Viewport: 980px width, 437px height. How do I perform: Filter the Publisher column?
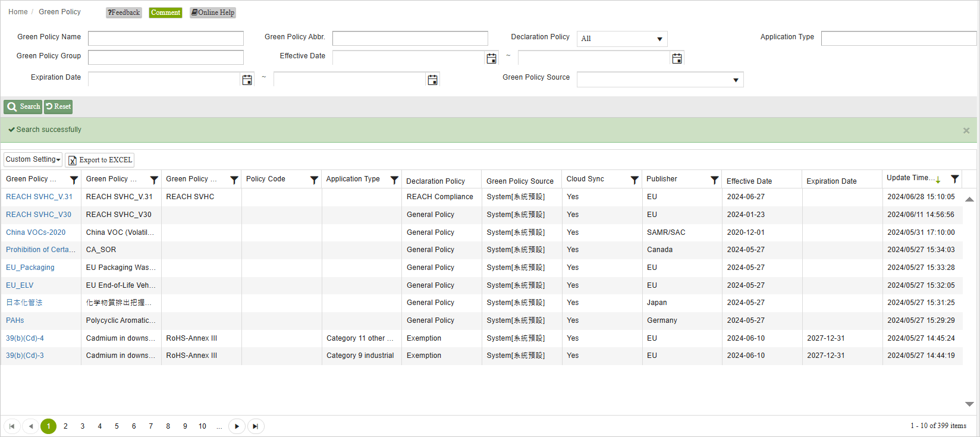tap(715, 180)
